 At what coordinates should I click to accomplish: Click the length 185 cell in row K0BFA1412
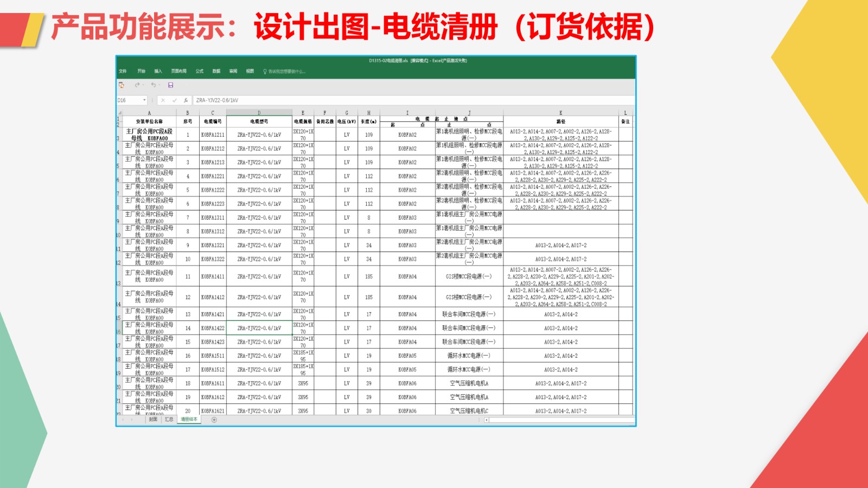pos(369,297)
